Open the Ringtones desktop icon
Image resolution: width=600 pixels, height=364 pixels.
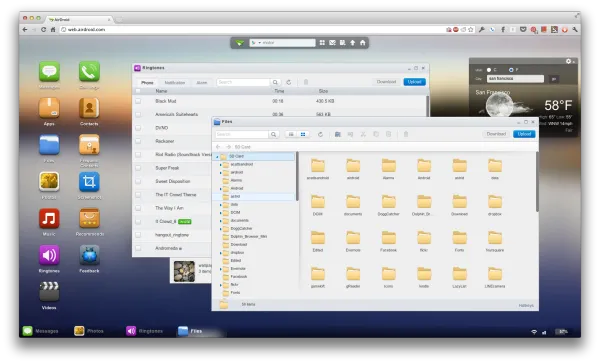pyautogui.click(x=49, y=255)
